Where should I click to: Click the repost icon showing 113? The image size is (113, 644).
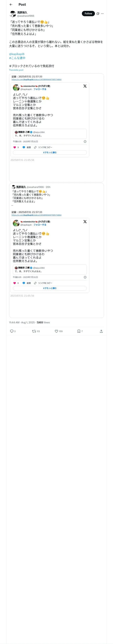(34, 331)
